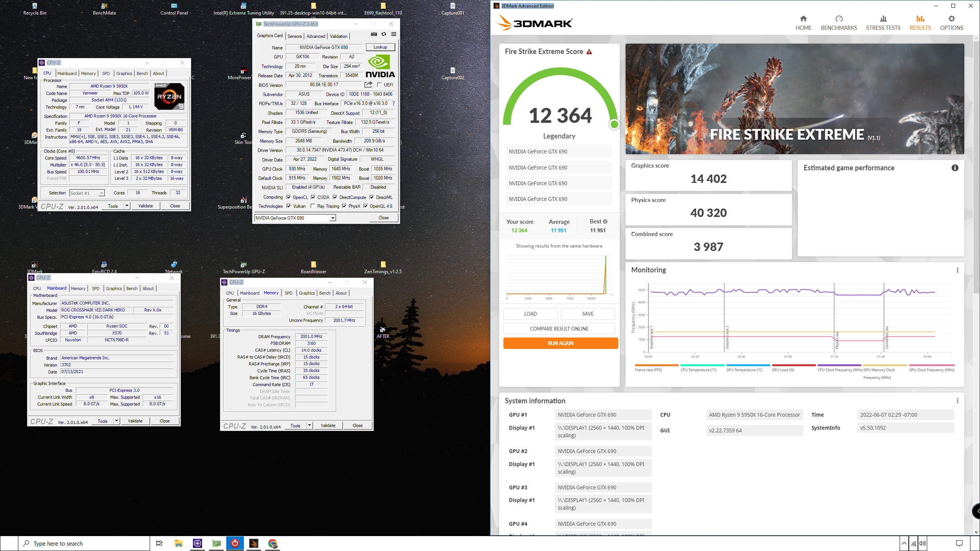Toggle PhysX checkbox in GPU-Z
Image resolution: width=980 pixels, height=551 pixels.
point(344,206)
